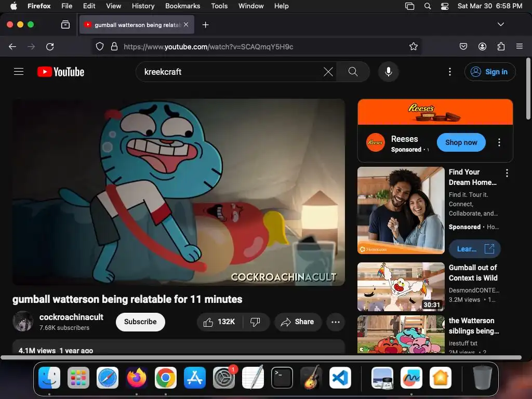Image resolution: width=532 pixels, height=399 pixels.
Task: Click the YouTube logo to go home
Action: (61, 72)
